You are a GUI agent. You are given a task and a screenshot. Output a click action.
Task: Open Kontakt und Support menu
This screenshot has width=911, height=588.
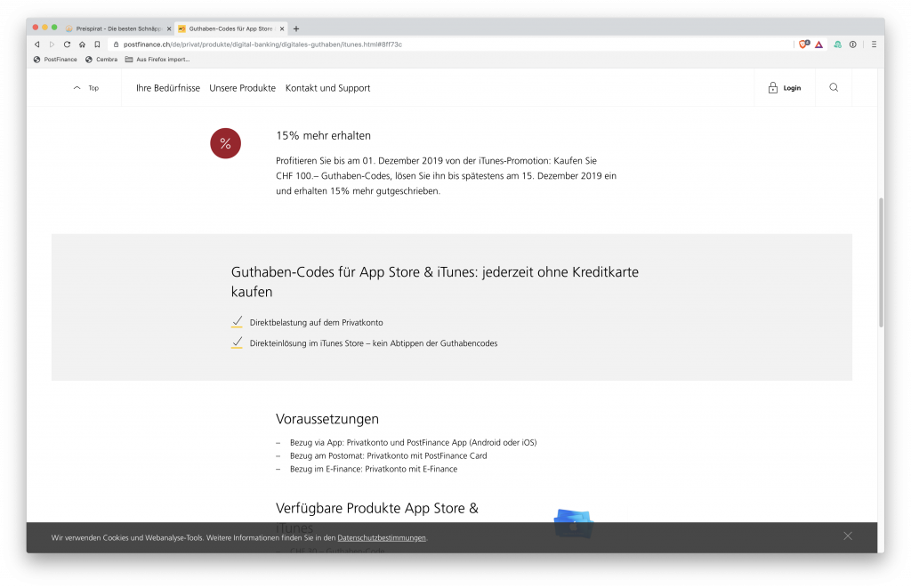pyautogui.click(x=327, y=88)
